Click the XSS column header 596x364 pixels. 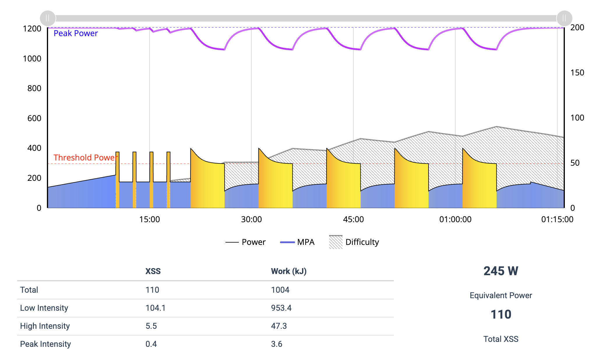tap(153, 271)
